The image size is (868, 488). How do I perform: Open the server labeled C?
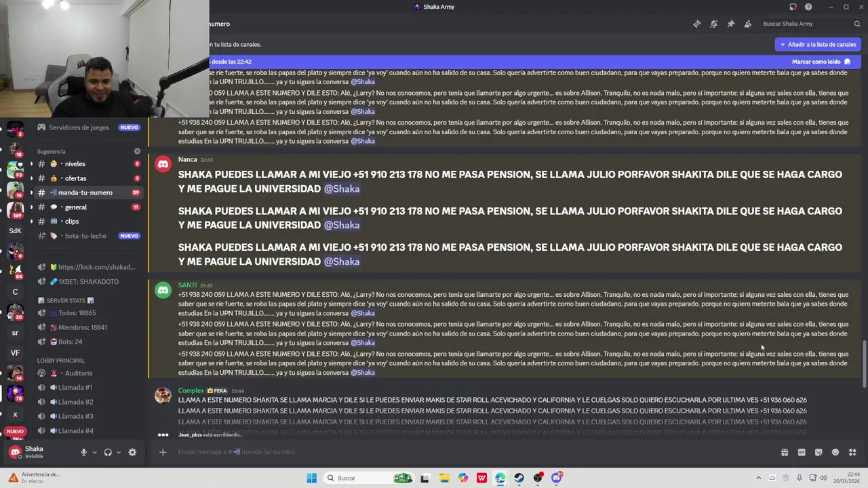[x=15, y=292]
